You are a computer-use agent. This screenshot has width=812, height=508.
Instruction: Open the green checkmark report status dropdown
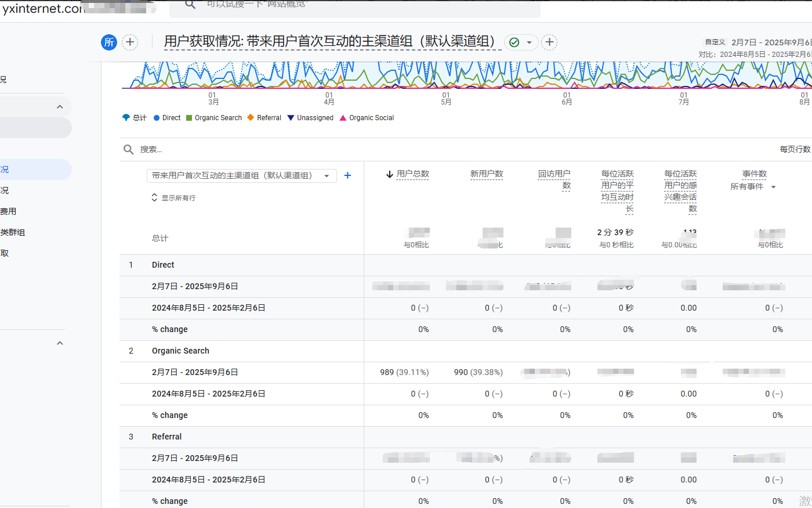click(x=521, y=42)
